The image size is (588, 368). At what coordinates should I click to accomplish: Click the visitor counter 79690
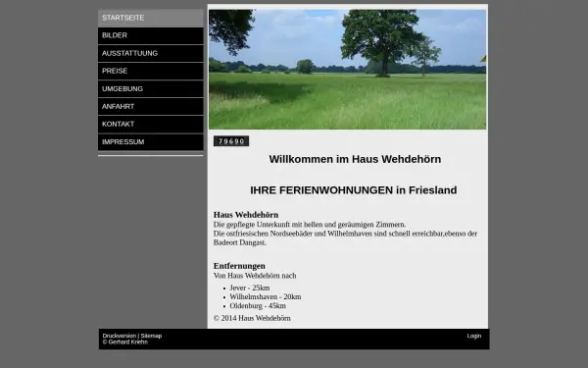point(231,141)
